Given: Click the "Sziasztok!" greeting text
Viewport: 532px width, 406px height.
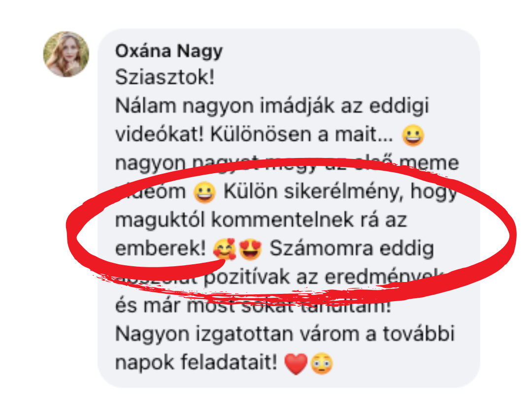Looking at the screenshot, I should (165, 77).
